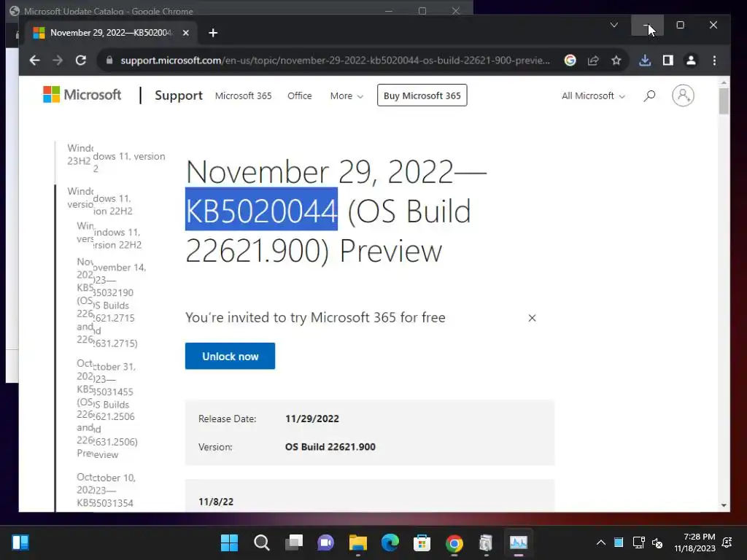
Task: Open the site search magnifier
Action: coord(649,96)
